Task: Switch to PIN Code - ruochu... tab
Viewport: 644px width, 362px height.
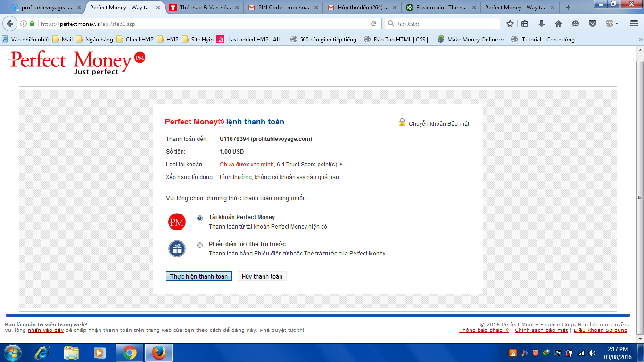Action: pyautogui.click(x=283, y=8)
